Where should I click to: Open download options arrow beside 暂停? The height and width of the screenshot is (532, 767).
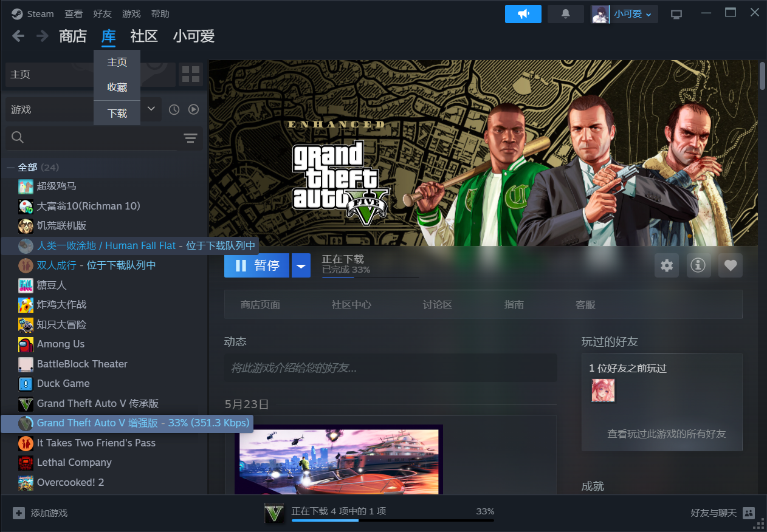click(301, 265)
